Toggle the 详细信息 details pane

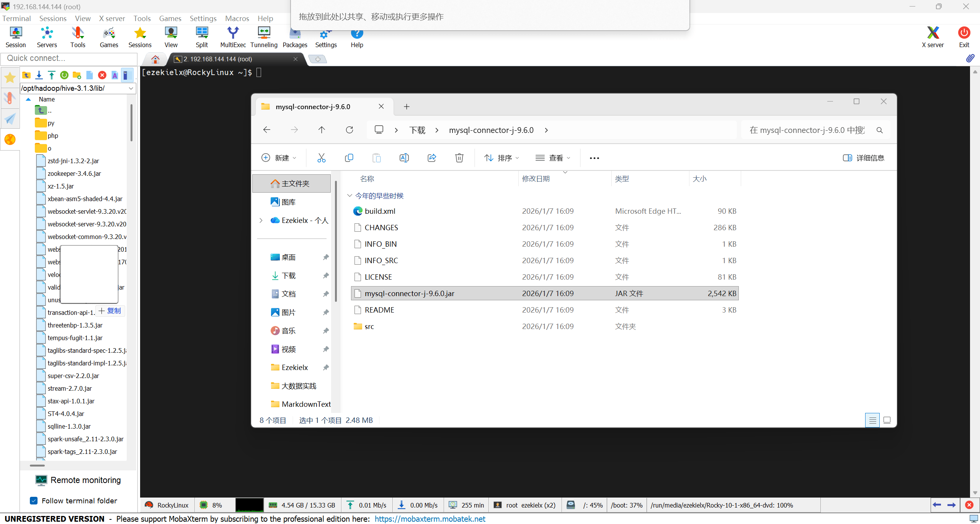click(864, 158)
